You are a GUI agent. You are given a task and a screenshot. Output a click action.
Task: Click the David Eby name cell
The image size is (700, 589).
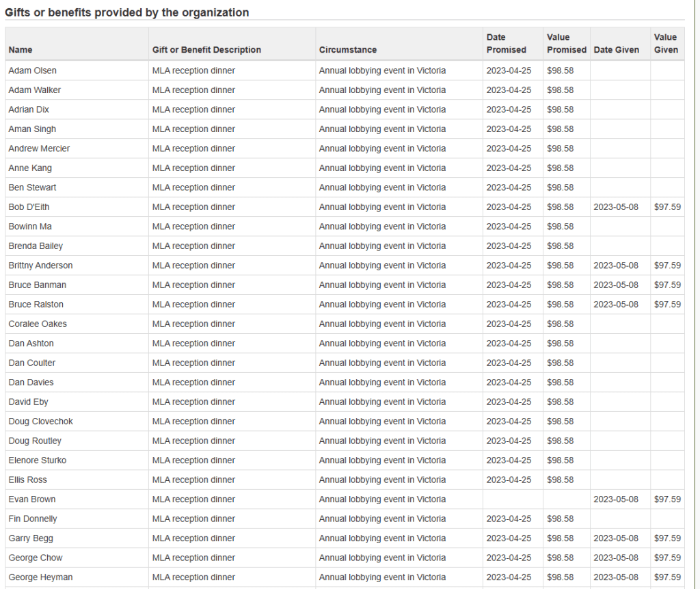pyautogui.click(x=29, y=402)
